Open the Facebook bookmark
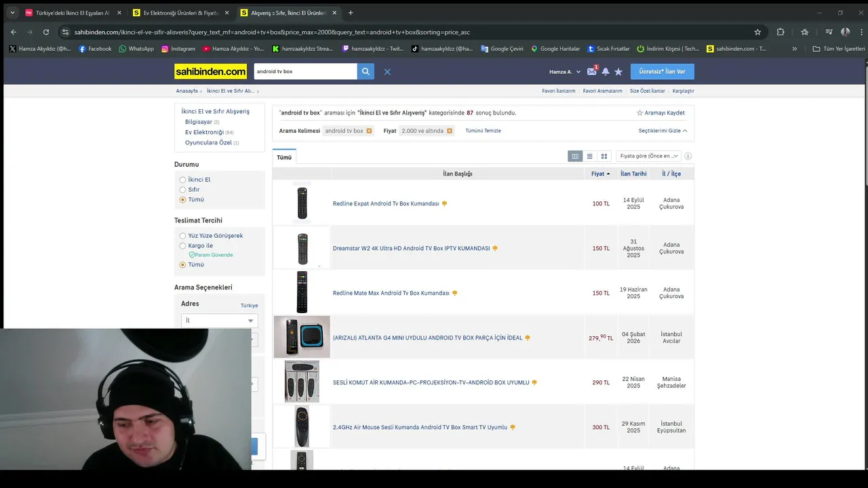This screenshot has height=488, width=868. point(95,49)
